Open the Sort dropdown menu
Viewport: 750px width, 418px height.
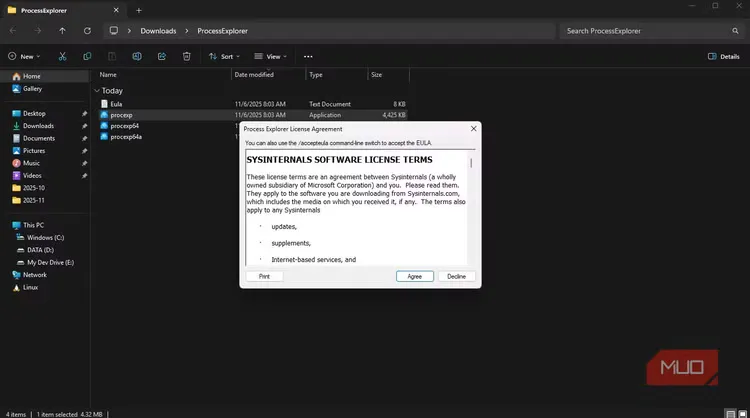[x=224, y=56]
